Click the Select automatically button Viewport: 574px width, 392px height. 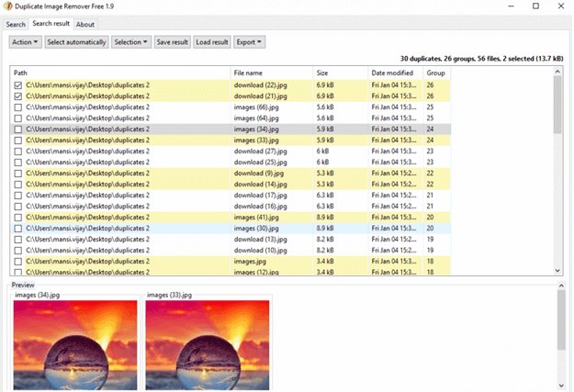click(x=76, y=42)
